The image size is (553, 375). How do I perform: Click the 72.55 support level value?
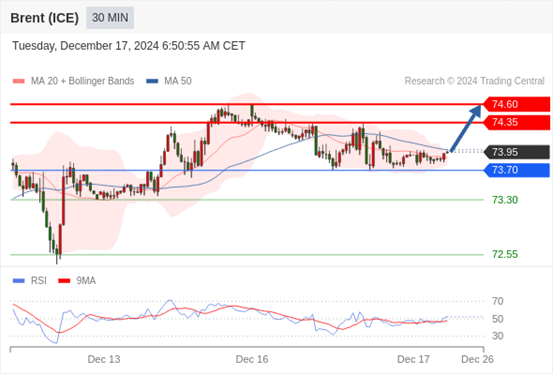[505, 254]
